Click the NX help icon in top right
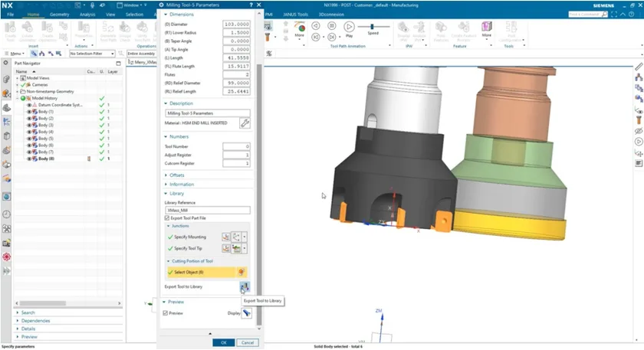Viewport: 644px width, 350px height. (x=632, y=15)
